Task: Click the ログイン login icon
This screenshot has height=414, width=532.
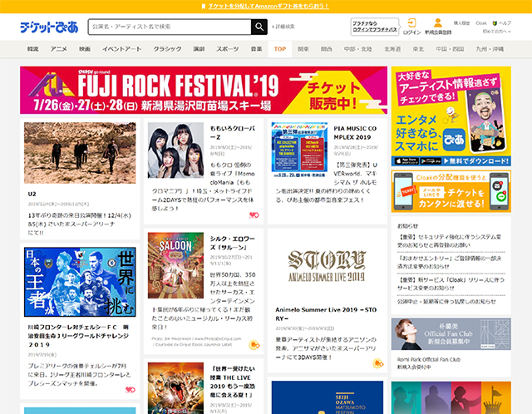Action: pyautogui.click(x=411, y=22)
